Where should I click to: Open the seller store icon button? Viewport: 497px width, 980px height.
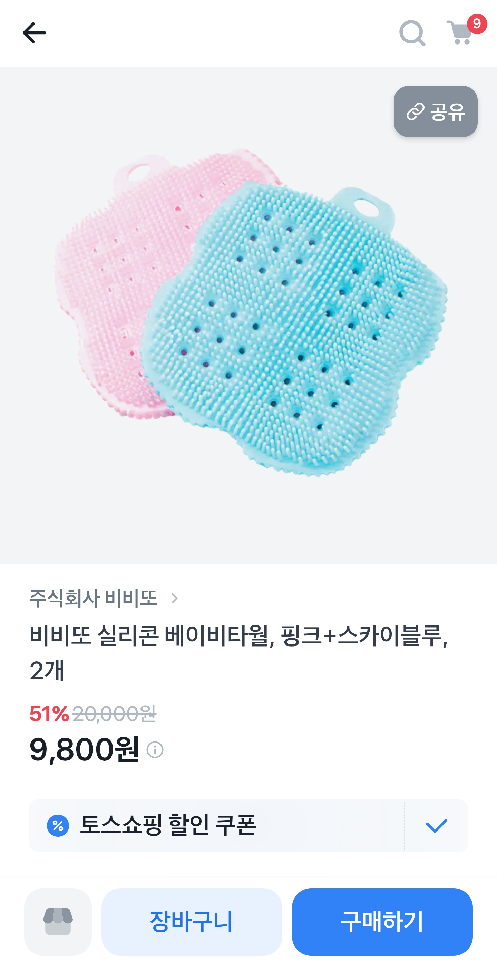[x=58, y=921]
